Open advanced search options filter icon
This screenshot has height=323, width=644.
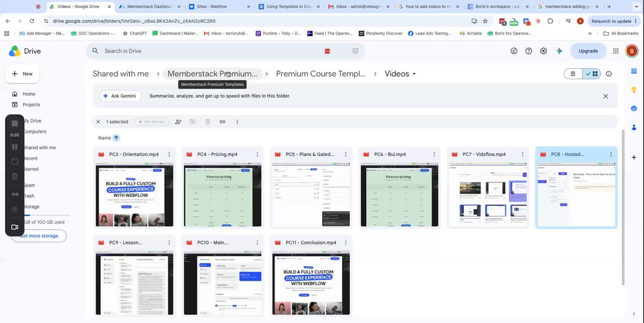click(356, 51)
